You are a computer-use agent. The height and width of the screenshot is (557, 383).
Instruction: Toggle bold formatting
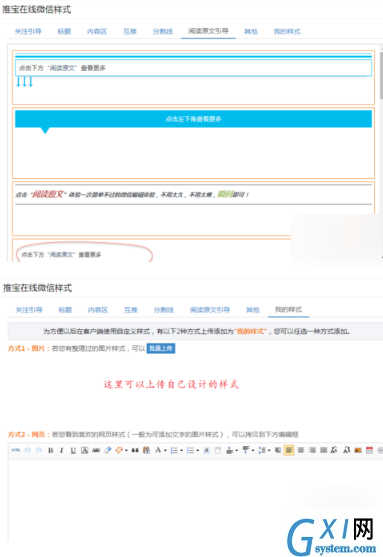click(x=50, y=450)
